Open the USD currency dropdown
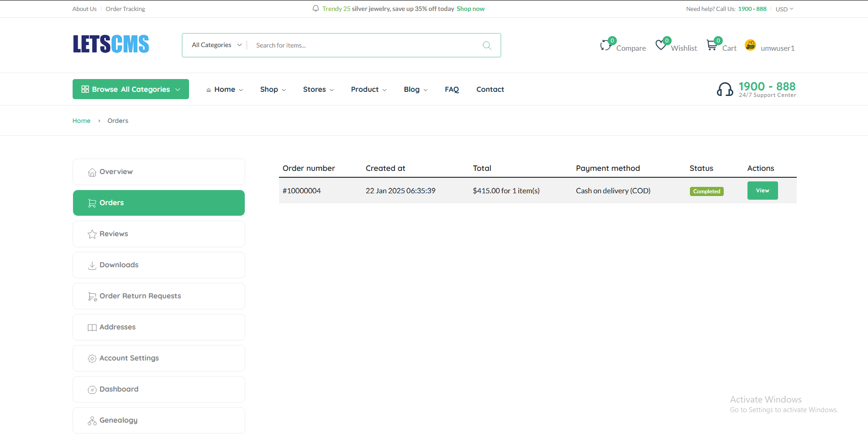Viewport: 868px width, 435px height. [784, 9]
